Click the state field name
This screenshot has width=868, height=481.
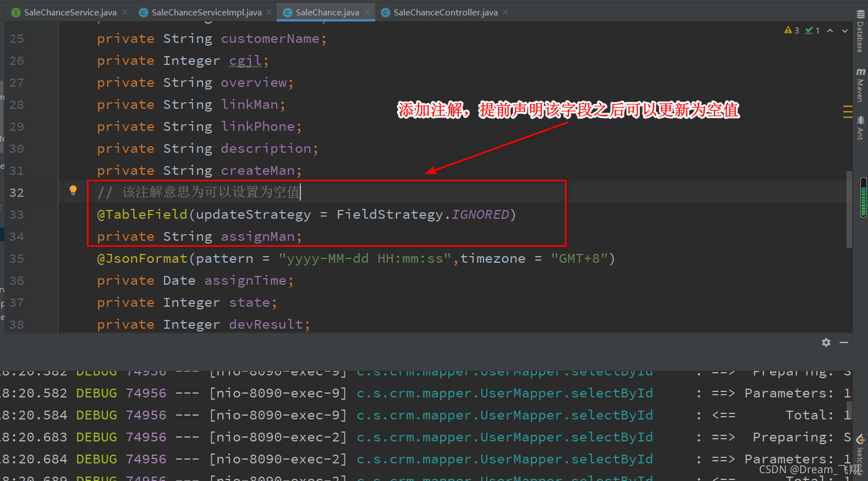click(249, 303)
